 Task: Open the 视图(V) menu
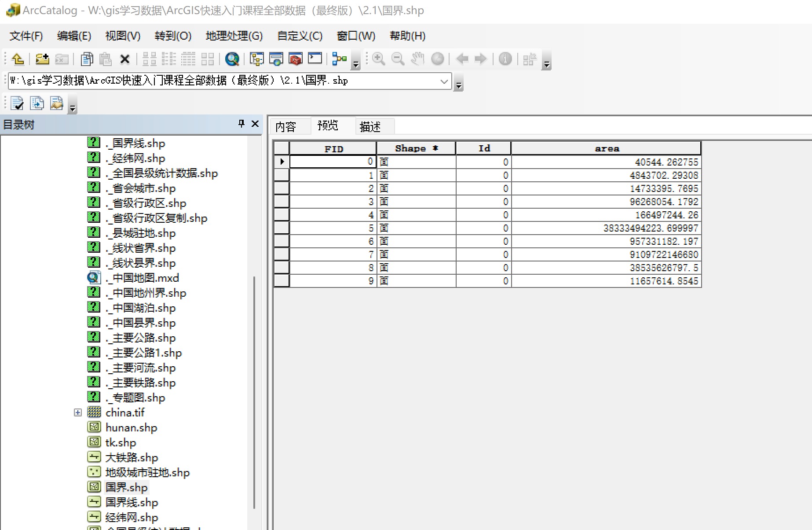(x=123, y=36)
